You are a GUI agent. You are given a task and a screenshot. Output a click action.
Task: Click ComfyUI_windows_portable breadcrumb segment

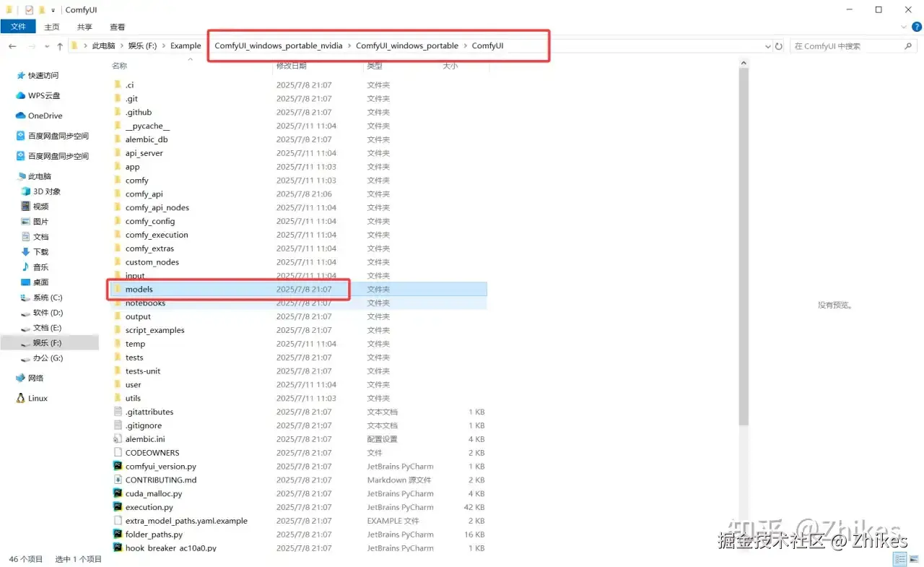click(x=407, y=46)
